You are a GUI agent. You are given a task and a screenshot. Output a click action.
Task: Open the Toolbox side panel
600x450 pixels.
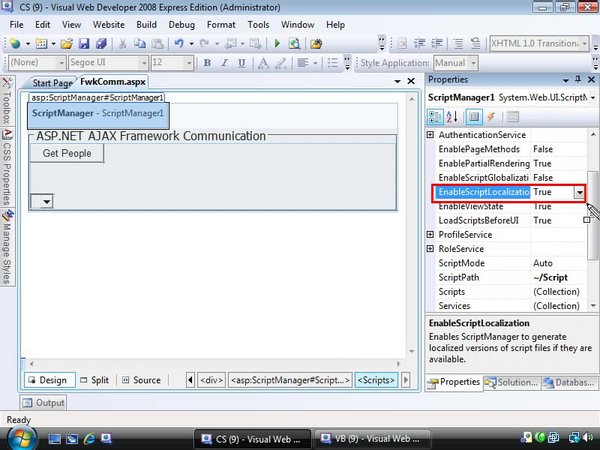7,100
